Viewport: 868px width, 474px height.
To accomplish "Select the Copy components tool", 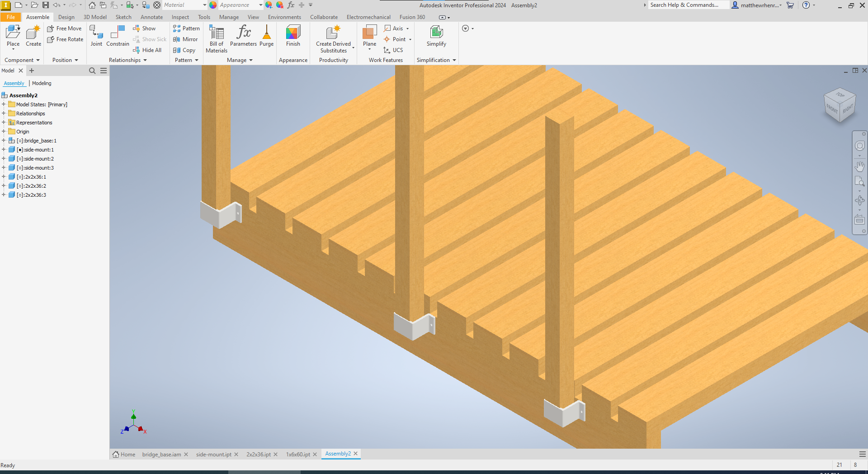I will point(184,50).
